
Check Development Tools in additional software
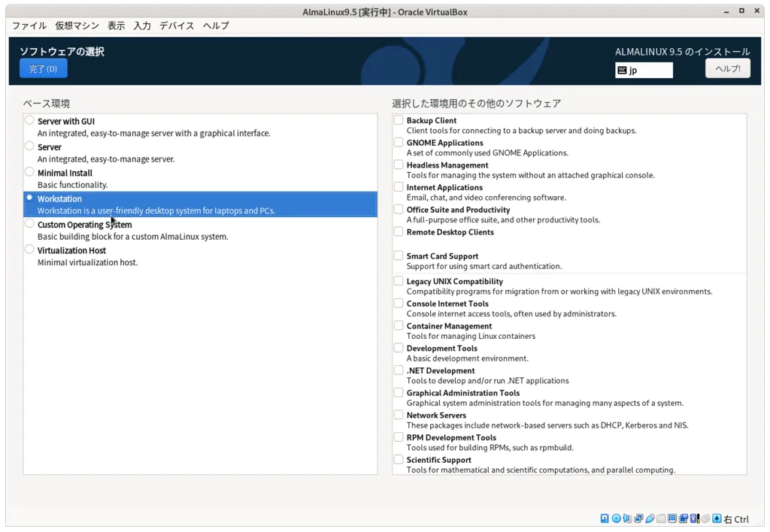[x=398, y=348]
